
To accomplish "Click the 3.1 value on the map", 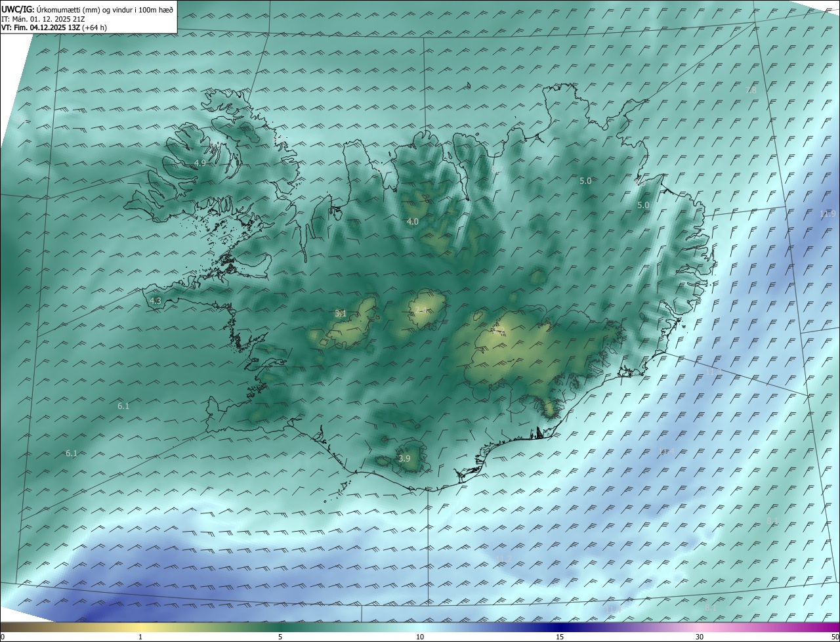I will pyautogui.click(x=341, y=314).
